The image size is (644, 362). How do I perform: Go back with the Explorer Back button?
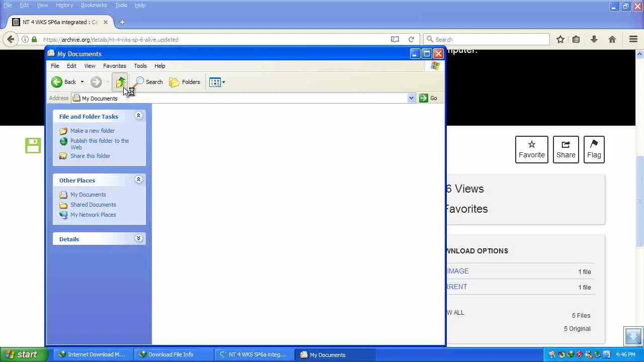tap(63, 82)
